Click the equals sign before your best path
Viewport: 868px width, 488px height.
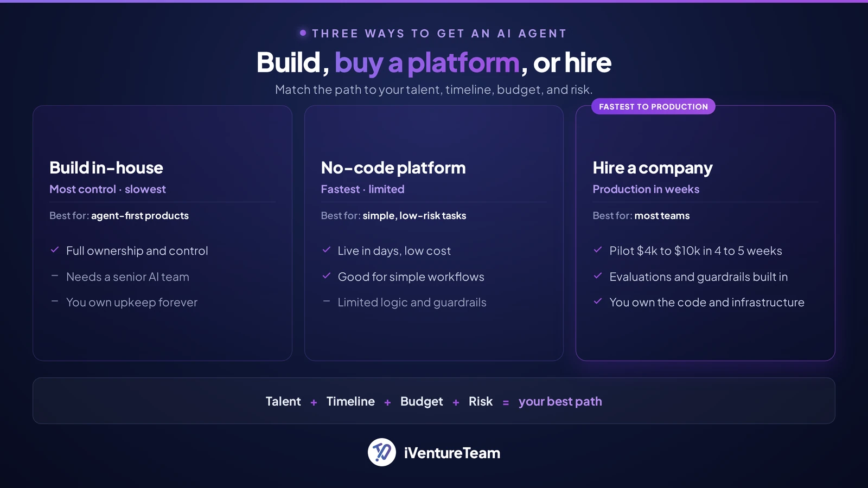[x=506, y=402]
